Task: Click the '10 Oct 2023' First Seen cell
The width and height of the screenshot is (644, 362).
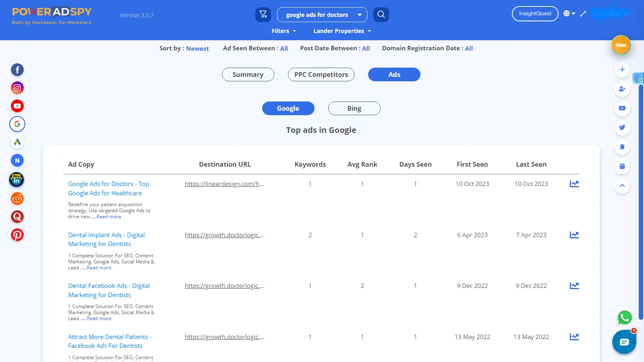Action: click(x=472, y=184)
